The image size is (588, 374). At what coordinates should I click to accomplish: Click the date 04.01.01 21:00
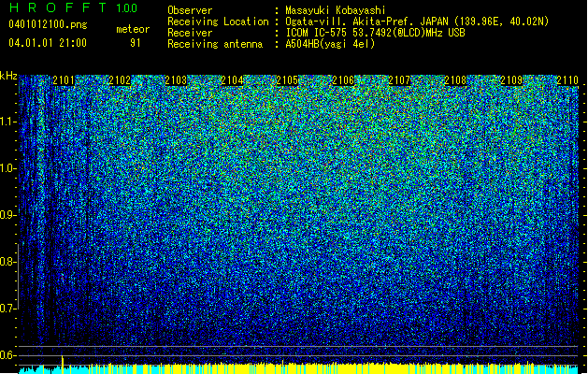(x=48, y=43)
